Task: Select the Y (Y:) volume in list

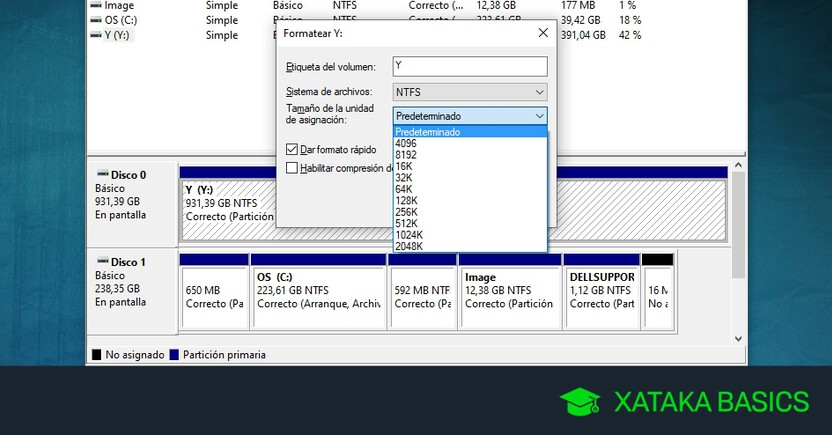Action: pyautogui.click(x=118, y=35)
